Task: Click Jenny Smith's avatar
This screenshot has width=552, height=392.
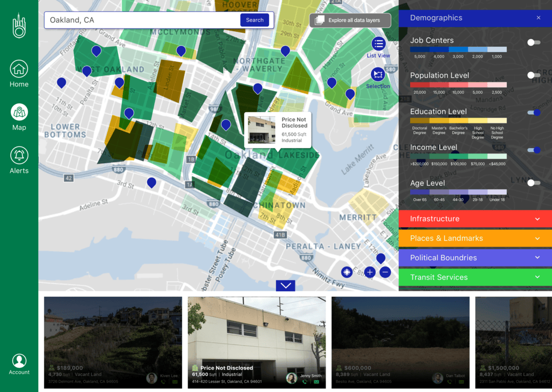Action: [x=292, y=378]
